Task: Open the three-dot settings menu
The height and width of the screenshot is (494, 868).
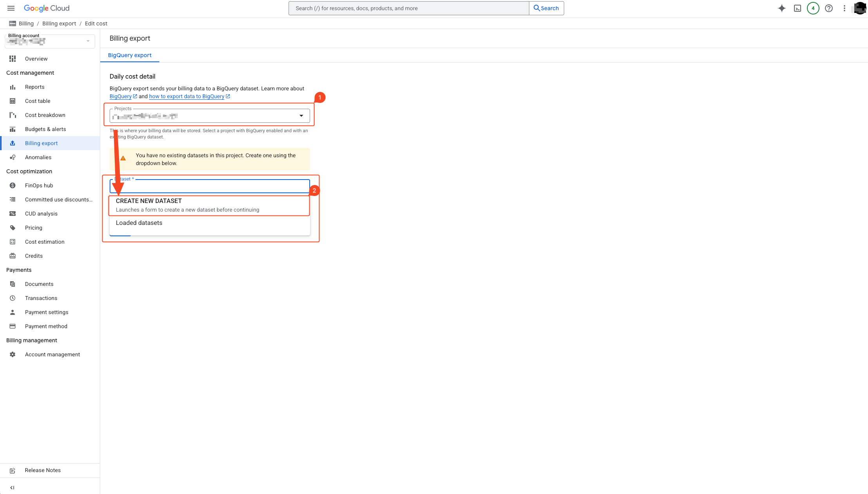Action: [x=845, y=8]
